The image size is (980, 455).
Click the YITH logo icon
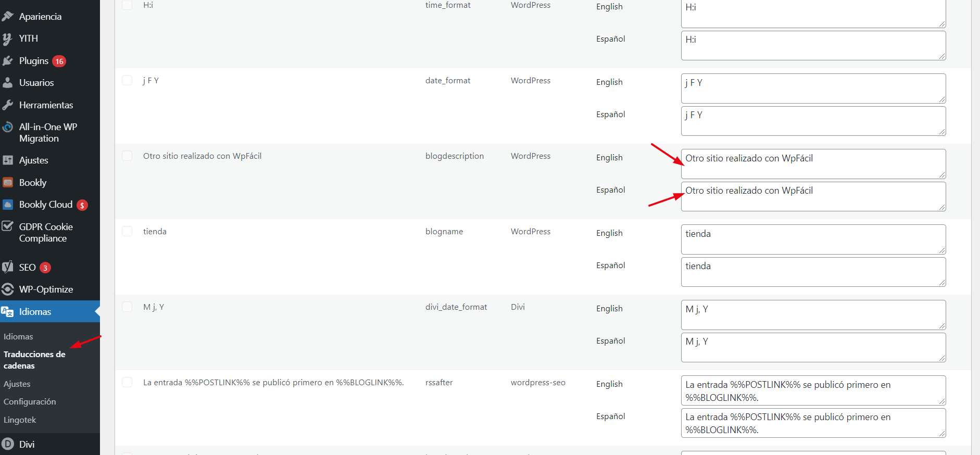tap(8, 39)
